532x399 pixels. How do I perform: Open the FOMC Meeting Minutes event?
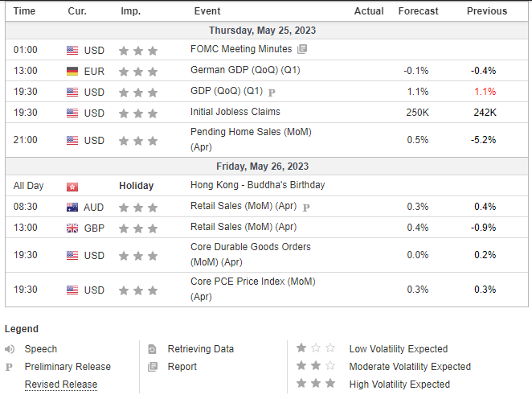click(240, 49)
